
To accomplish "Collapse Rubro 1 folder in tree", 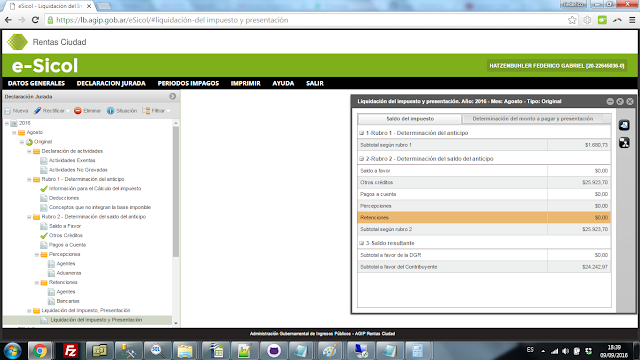I will tap(29, 179).
